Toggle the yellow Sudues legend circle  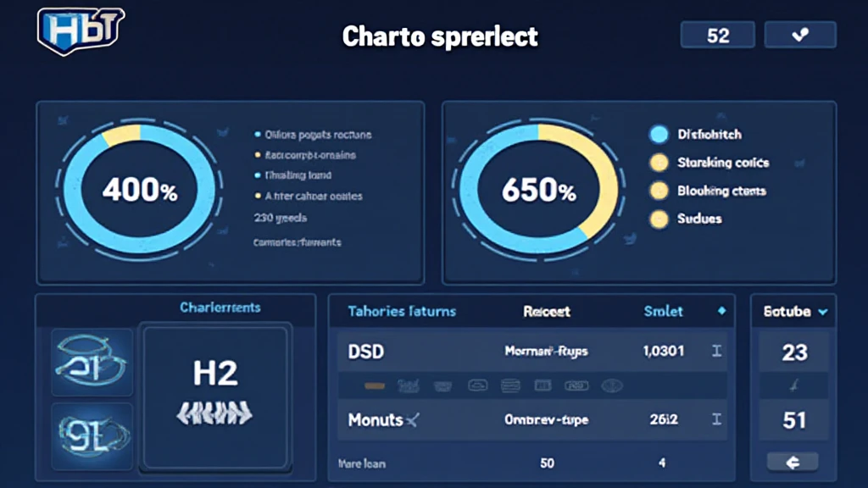[x=659, y=219]
